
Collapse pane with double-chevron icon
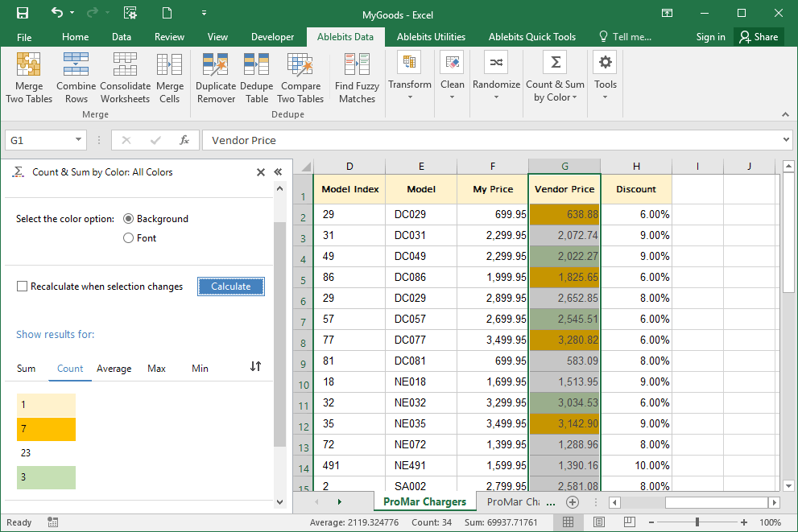278,172
